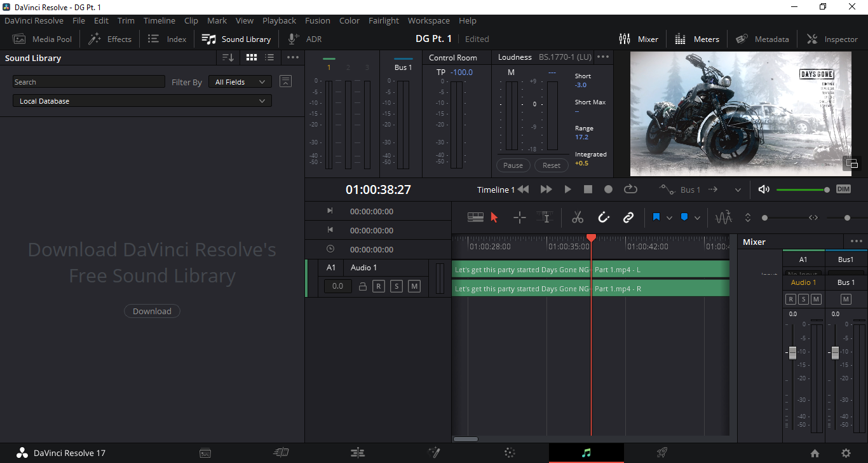Select the pointer selection tool
This screenshot has height=463, width=868.
[495, 218]
